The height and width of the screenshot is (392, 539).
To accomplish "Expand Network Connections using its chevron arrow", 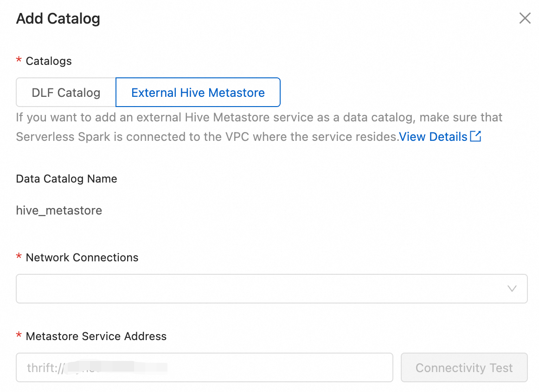I will pos(512,289).
